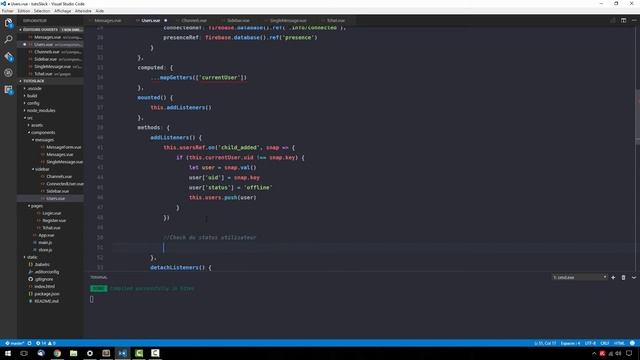Change end of line sequence via CRLF
The image size is (640, 360).
pyautogui.click(x=605, y=343)
